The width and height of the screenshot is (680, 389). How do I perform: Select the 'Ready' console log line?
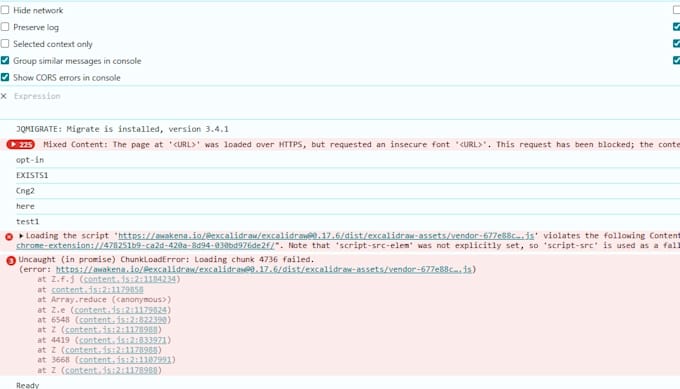[x=27, y=385]
